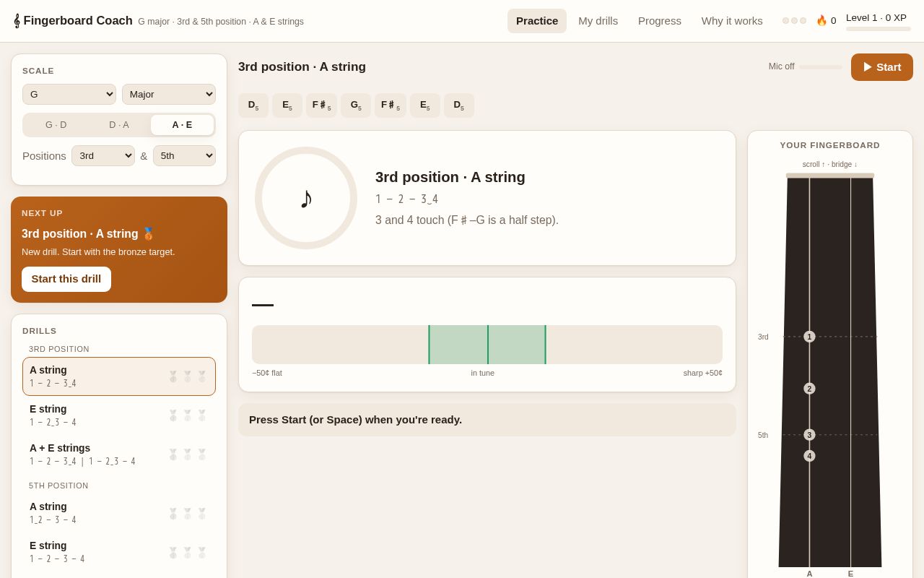This screenshot has width=924, height=578.
Task: Choose the G · D string pair
Action: tap(56, 125)
